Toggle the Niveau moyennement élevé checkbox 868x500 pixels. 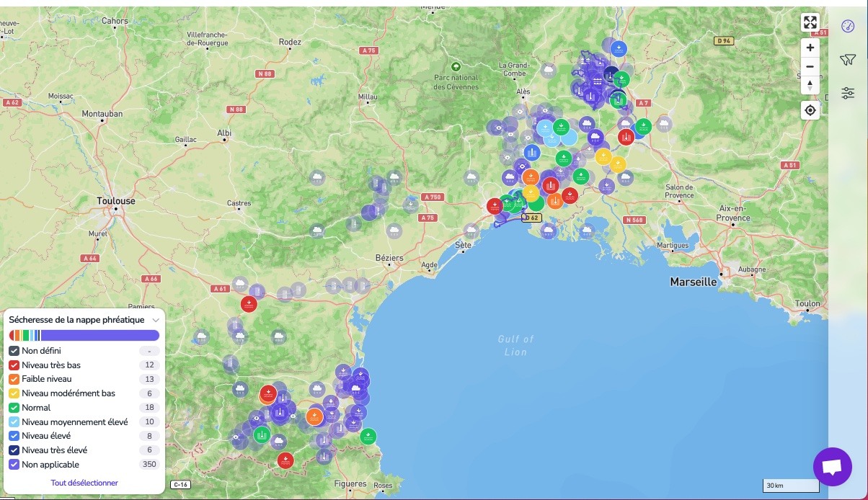click(14, 422)
